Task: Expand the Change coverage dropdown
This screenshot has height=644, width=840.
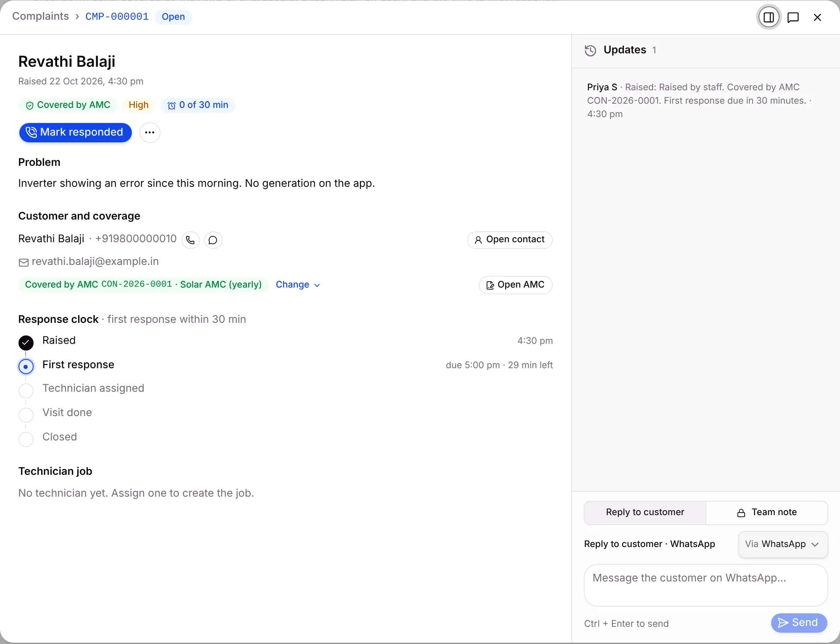Action: tap(298, 285)
